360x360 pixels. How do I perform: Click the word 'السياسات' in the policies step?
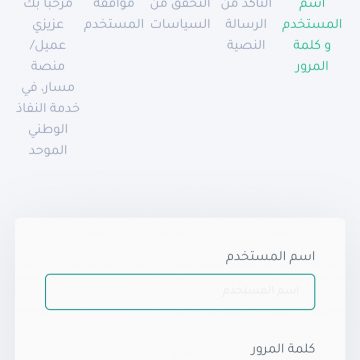pyautogui.click(x=180, y=24)
